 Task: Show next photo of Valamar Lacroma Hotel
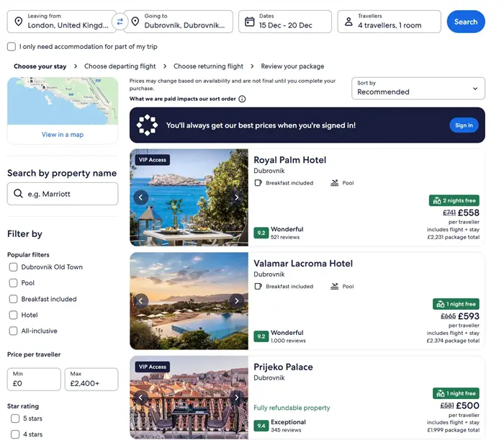pos(236,301)
